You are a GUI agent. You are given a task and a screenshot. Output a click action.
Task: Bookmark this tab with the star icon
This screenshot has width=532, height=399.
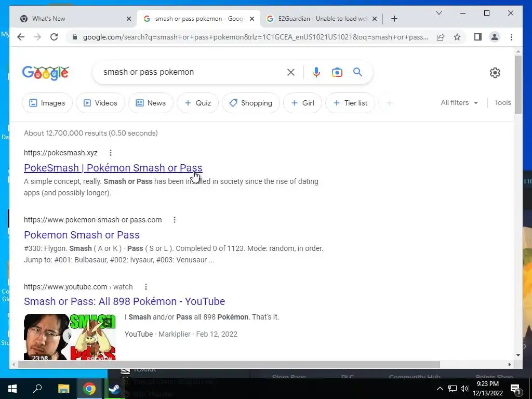457,37
